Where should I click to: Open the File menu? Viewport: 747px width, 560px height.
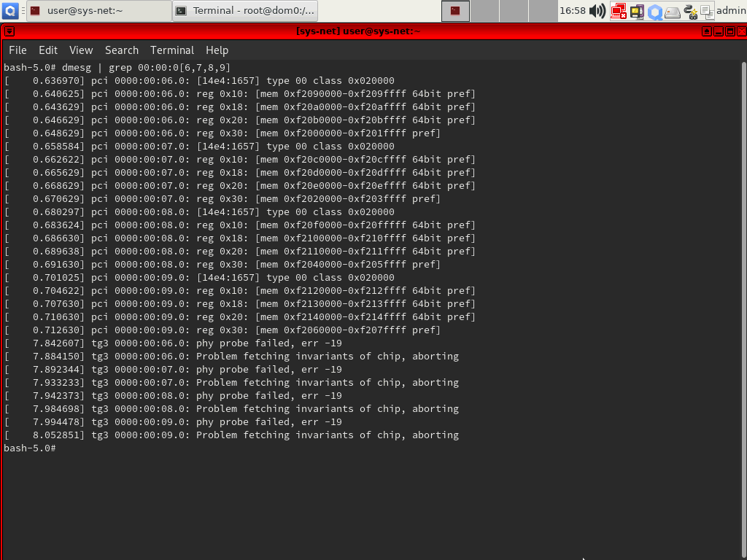tap(18, 50)
